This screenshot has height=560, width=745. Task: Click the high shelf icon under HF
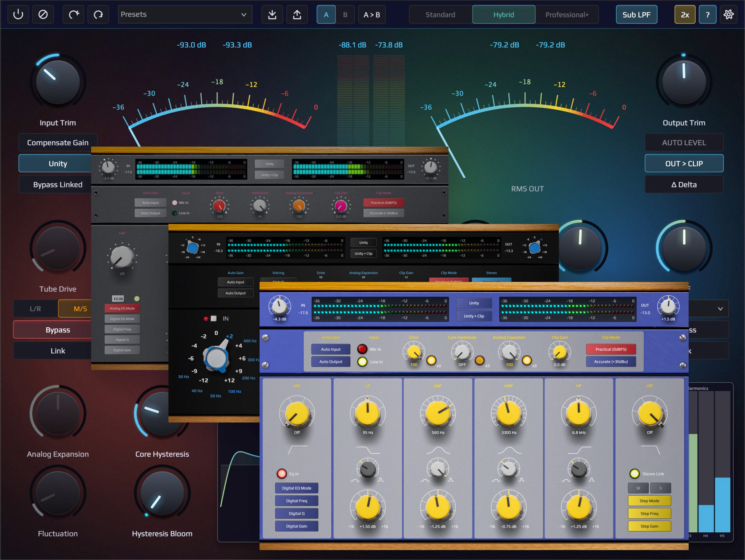(579, 450)
